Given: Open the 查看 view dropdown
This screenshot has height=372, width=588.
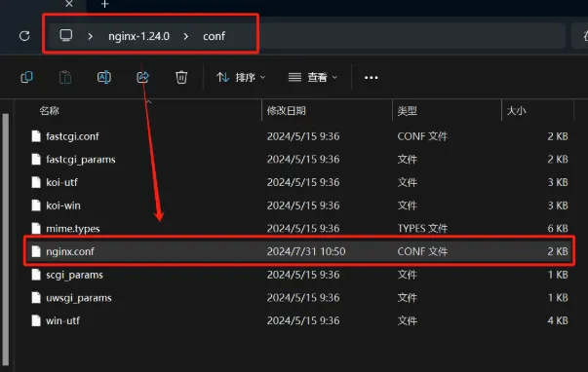Looking at the screenshot, I should point(313,77).
